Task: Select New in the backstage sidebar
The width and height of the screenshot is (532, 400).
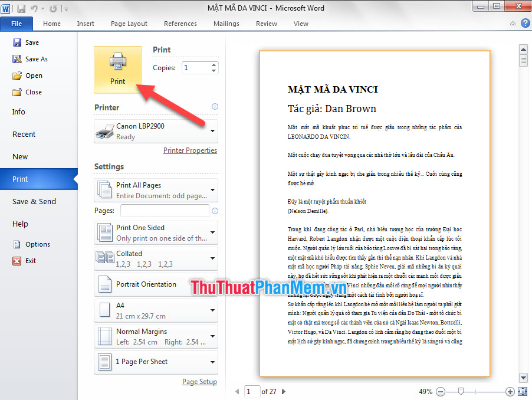Action: pyautogui.click(x=20, y=156)
